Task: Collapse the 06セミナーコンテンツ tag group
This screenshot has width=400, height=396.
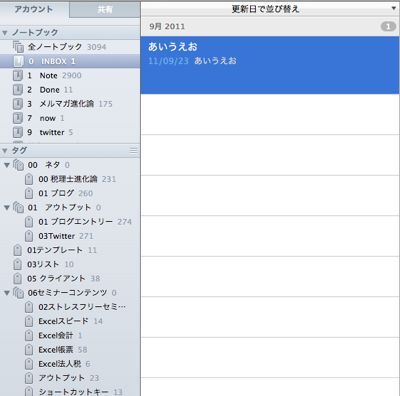Action: coord(7,293)
